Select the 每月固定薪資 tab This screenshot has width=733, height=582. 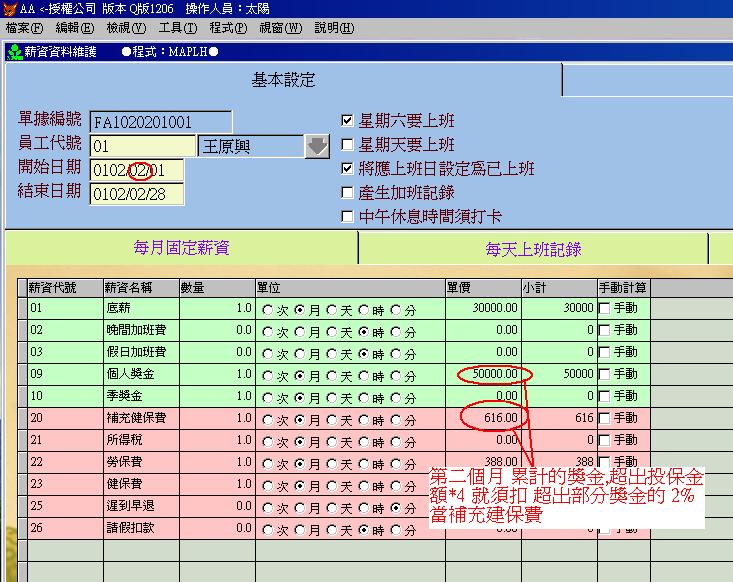[181, 248]
